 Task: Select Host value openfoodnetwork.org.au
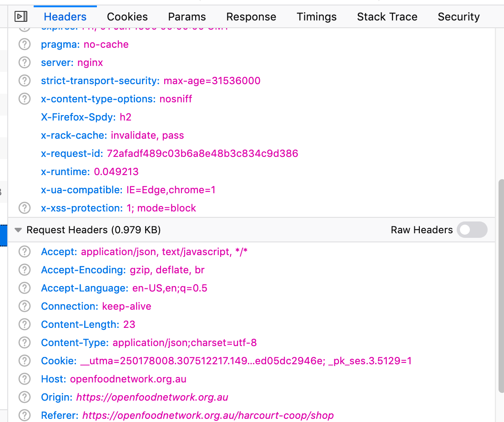(x=128, y=379)
